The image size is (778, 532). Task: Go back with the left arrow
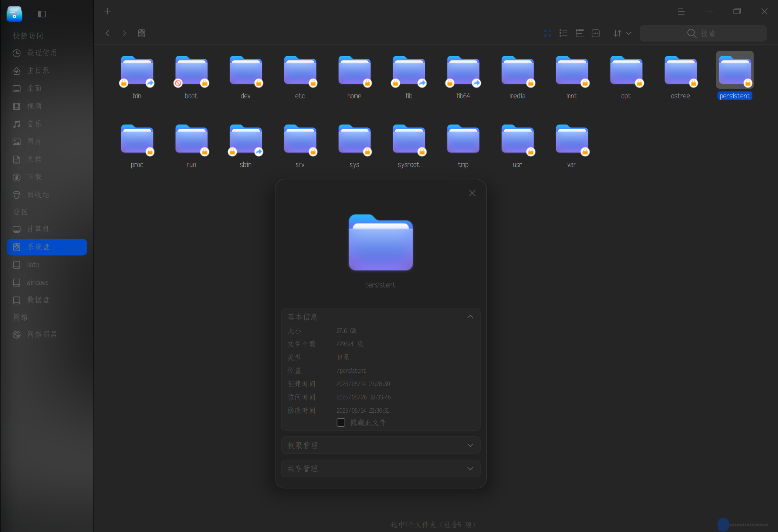tap(108, 33)
